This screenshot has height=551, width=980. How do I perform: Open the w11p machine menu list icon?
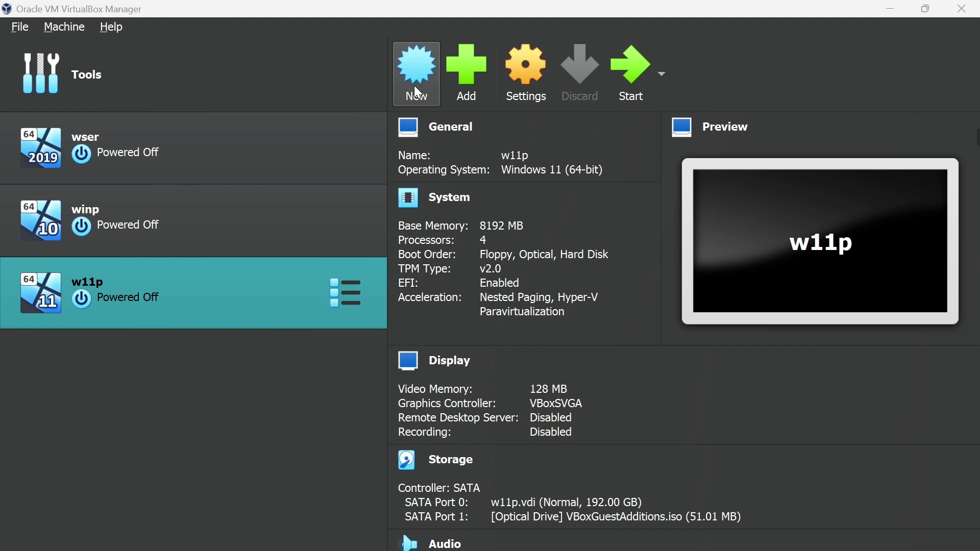point(346,293)
